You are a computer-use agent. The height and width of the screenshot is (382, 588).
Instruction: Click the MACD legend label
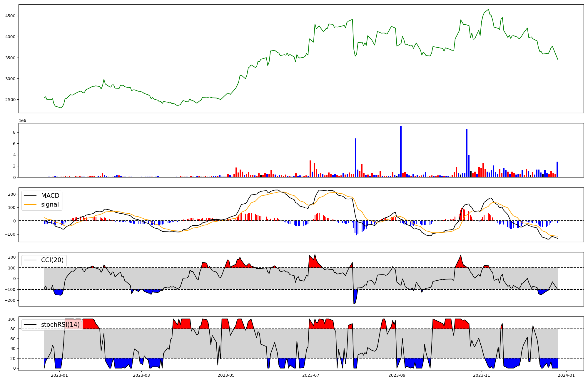point(50,196)
